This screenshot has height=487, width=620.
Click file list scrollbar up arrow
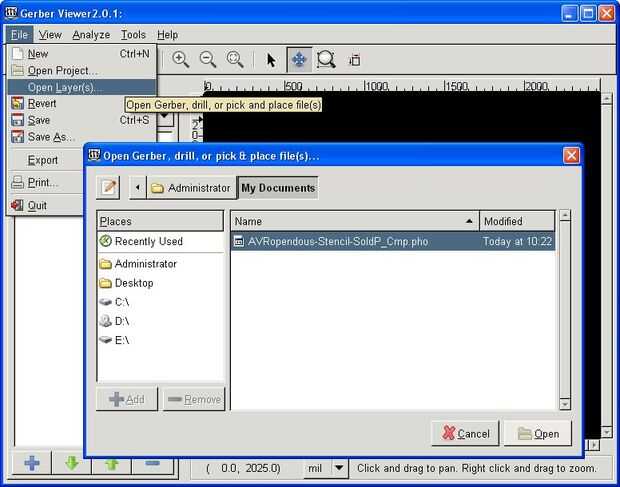[x=565, y=216]
